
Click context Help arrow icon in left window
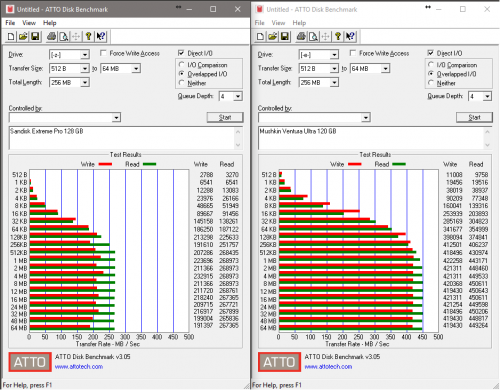(x=100, y=36)
